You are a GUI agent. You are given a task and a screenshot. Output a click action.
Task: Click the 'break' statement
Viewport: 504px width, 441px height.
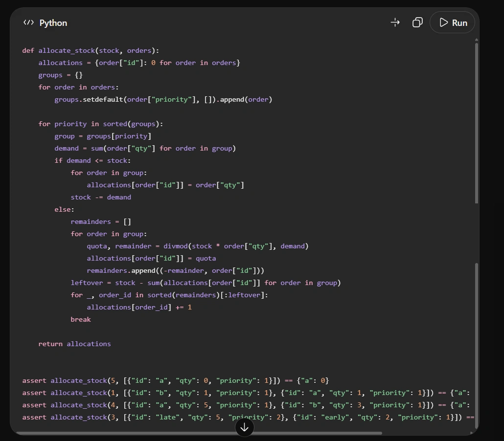(81, 320)
